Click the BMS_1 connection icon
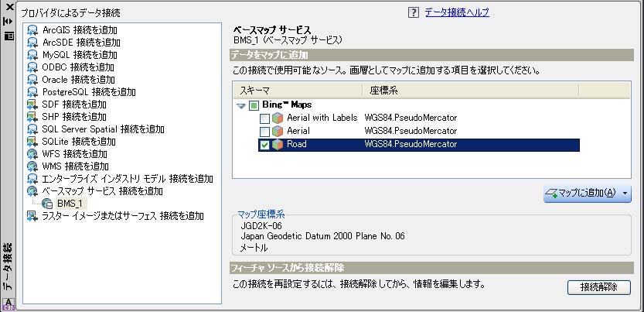Image resolution: width=644 pixels, height=312 pixels. pyautogui.click(x=47, y=204)
